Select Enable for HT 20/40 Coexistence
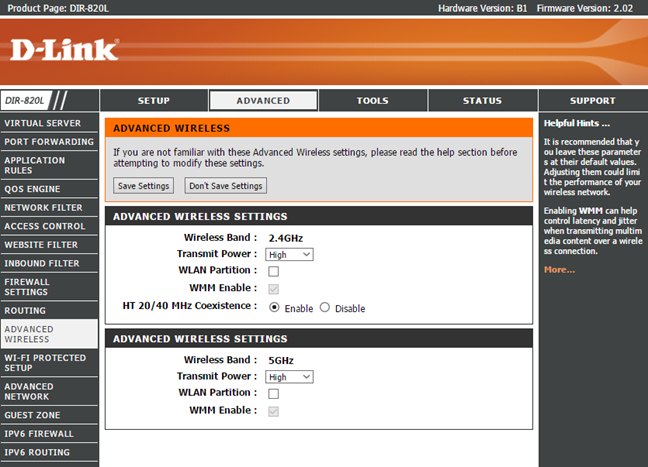The image size is (648, 467). [274, 307]
